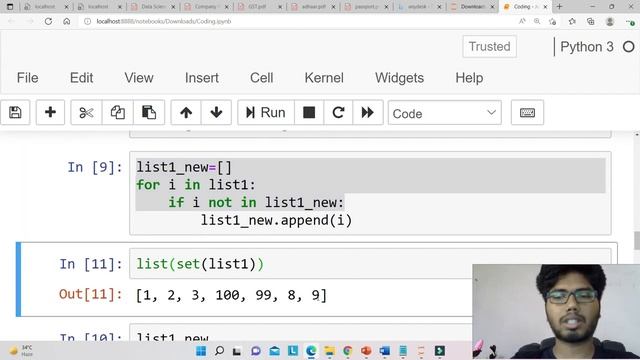The height and width of the screenshot is (360, 640).
Task: Add this page to favorites star icon
Action: pyautogui.click(x=553, y=21)
